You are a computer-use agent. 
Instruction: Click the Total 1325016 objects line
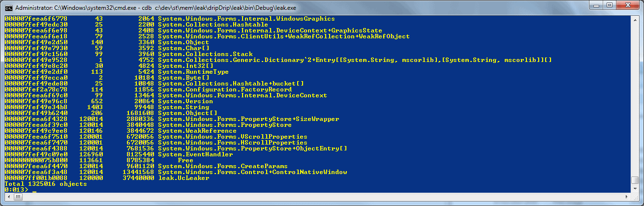tap(45, 184)
